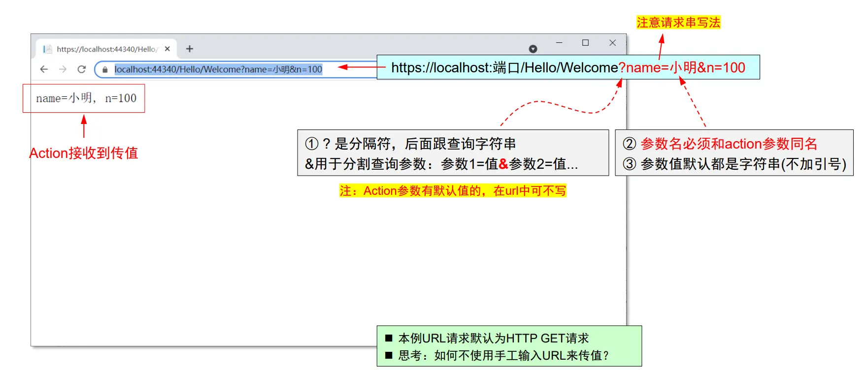Click the address bar URL localhost:44340/Hello/Welcome

[x=218, y=69]
